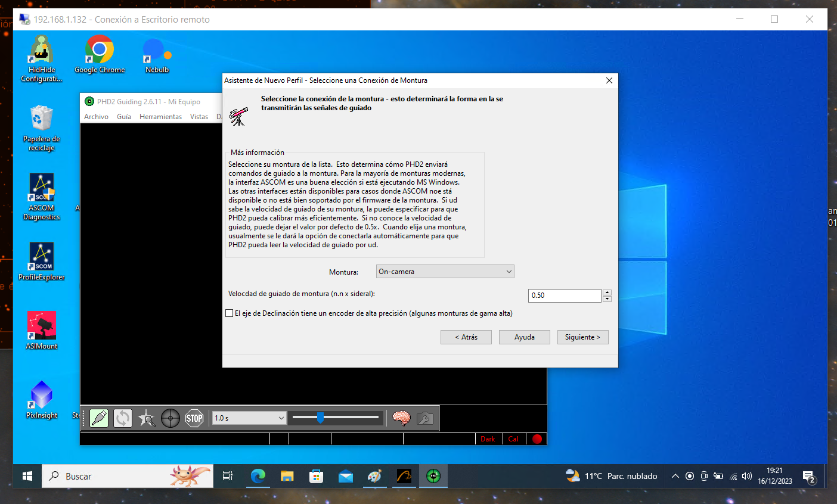The width and height of the screenshot is (837, 504).
Task: Open the Guía menu in PHD2
Action: coord(124,117)
